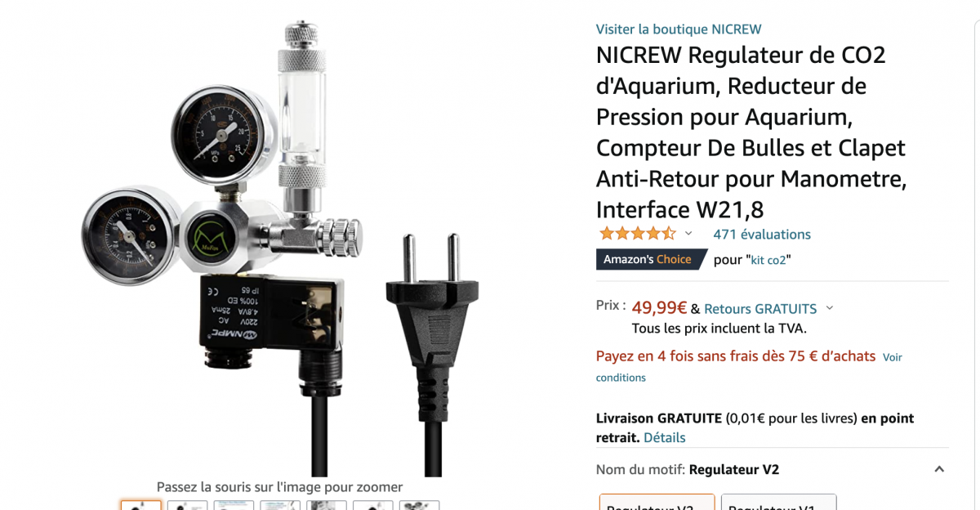980x510 pixels.
Task: Select the Regulateur V2 option
Action: click(657, 502)
